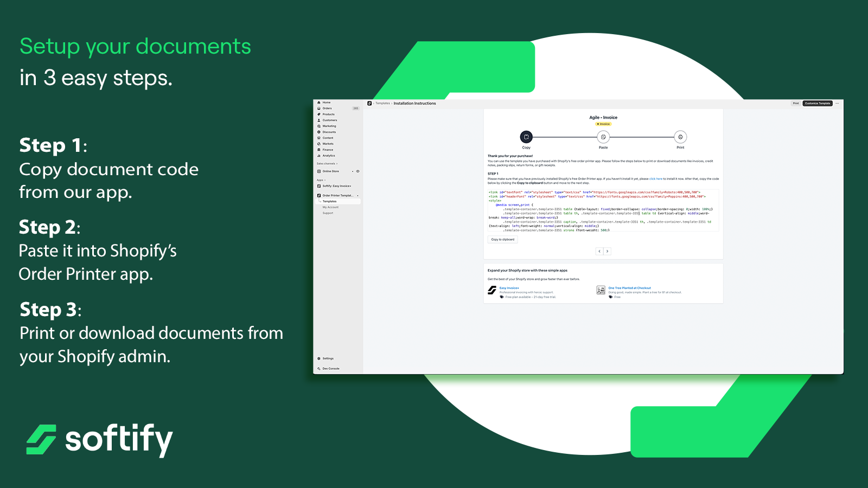This screenshot has width=868, height=488.
Task: Go to next step with right arrow
Action: [608, 251]
